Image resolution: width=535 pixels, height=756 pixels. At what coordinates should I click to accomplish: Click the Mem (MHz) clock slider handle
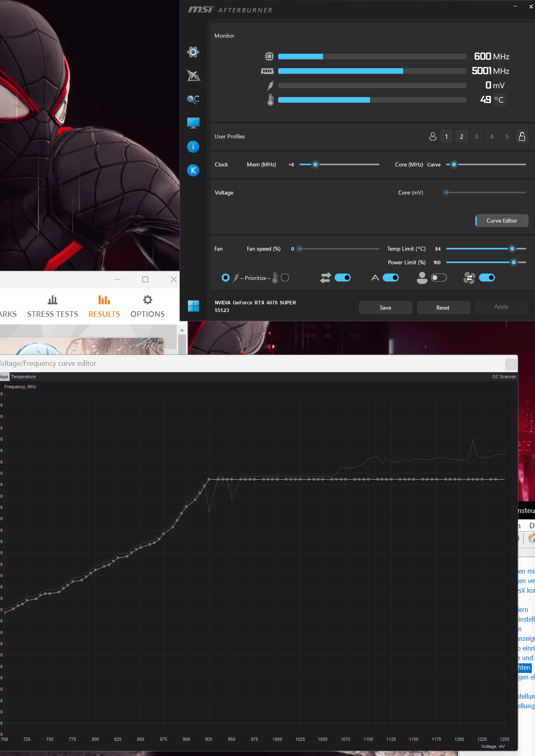315,164
